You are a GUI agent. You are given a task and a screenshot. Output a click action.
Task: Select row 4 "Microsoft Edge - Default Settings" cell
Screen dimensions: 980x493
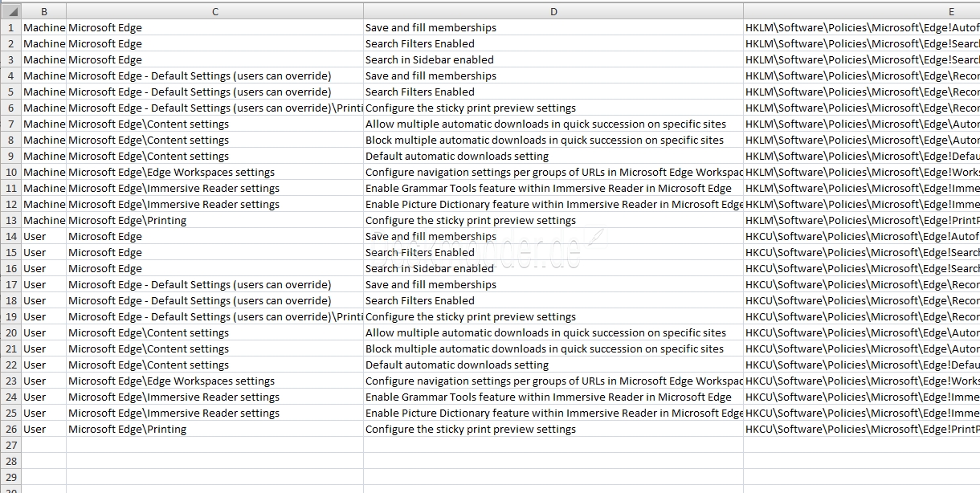point(214,75)
